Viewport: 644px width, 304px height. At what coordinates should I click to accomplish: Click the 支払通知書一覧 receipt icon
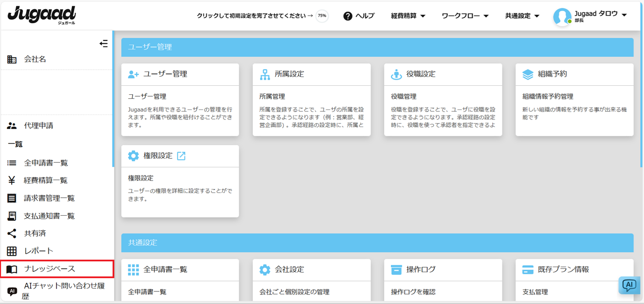(x=12, y=216)
